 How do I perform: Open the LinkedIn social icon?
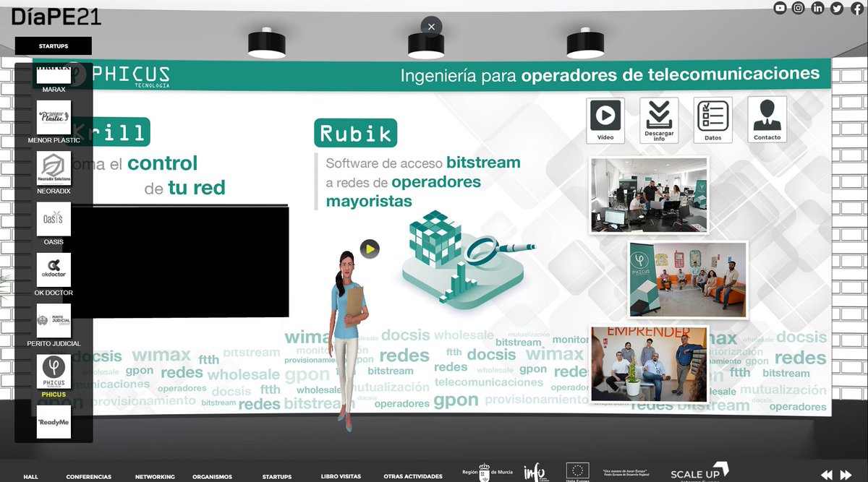tap(818, 8)
